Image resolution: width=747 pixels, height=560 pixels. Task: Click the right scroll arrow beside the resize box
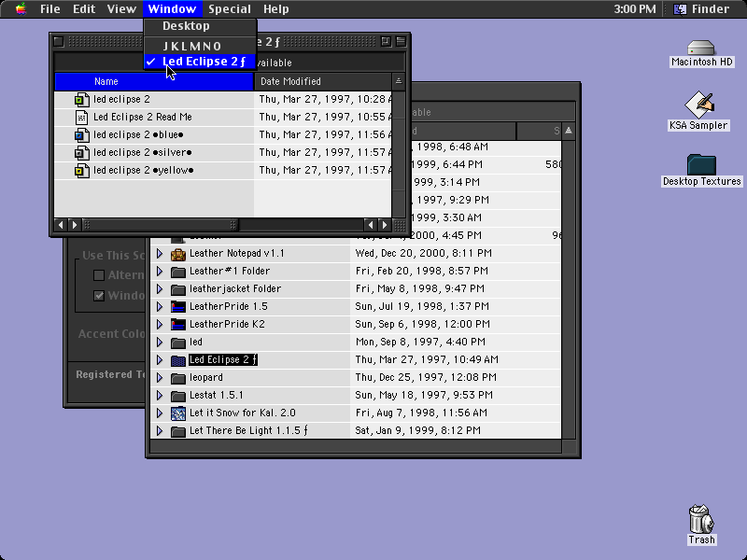385,225
